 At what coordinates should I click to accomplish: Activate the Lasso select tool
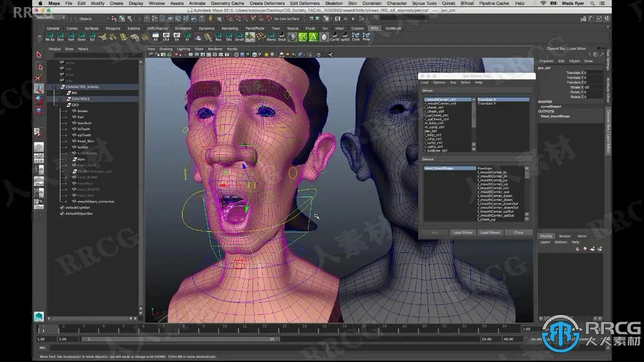39,66
